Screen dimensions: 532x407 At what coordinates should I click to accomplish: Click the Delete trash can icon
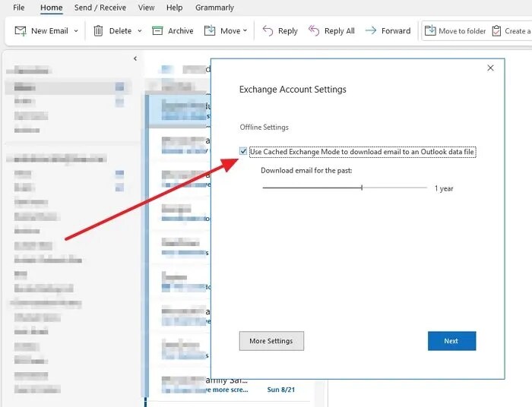click(x=98, y=31)
